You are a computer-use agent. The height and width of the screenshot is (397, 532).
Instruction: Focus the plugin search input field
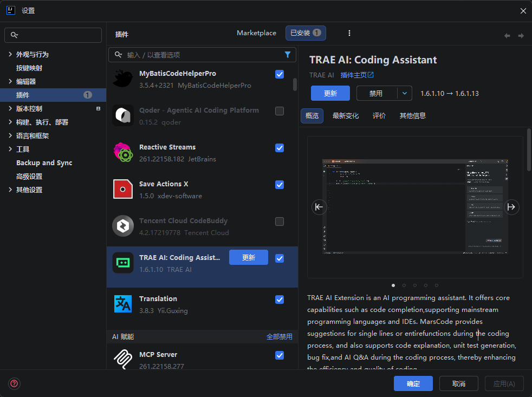(202, 55)
